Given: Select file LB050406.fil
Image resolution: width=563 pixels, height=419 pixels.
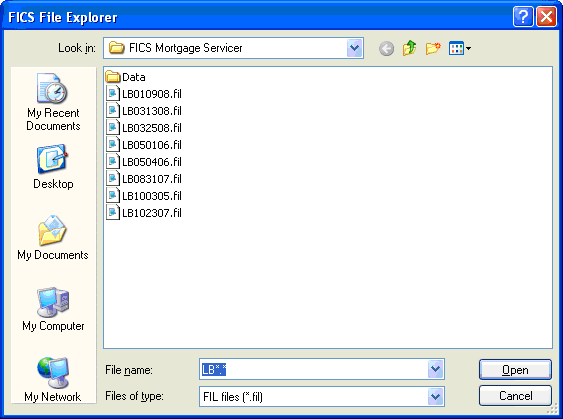Looking at the screenshot, I should pos(144,162).
